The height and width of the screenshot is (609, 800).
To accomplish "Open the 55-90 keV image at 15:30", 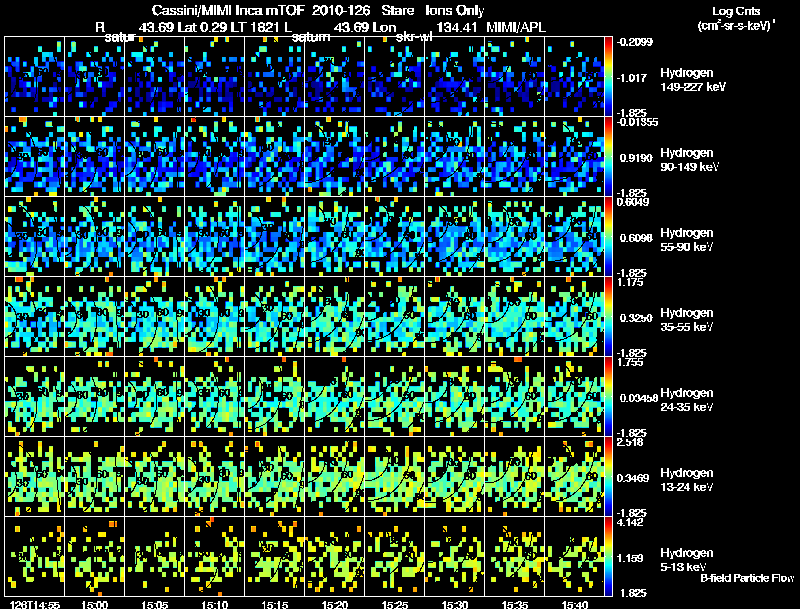I will 455,237.
